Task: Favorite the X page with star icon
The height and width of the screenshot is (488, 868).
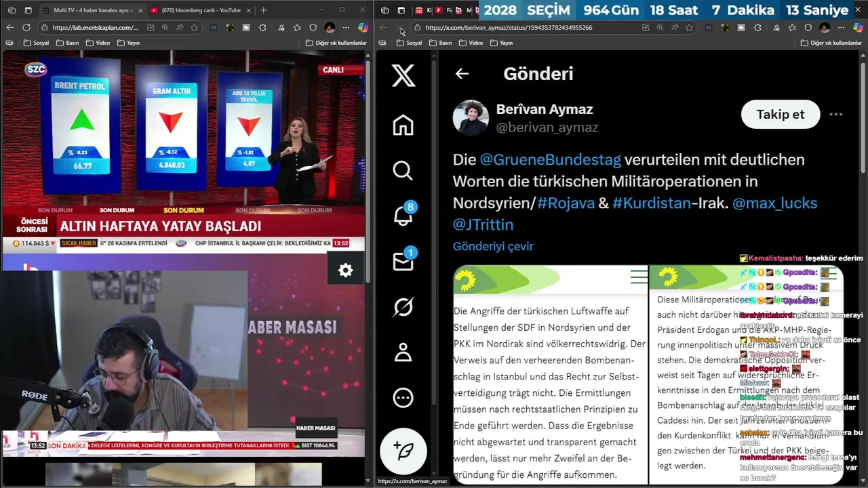Action: [x=689, y=28]
